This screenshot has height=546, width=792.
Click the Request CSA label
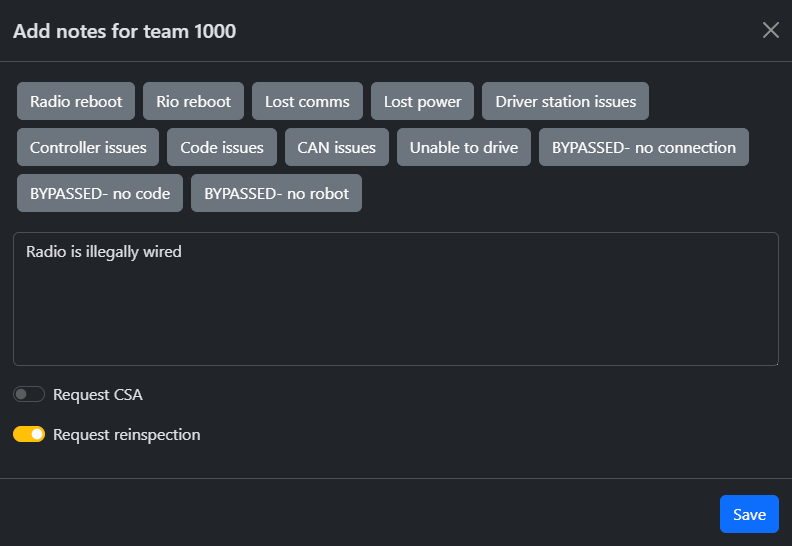pyautogui.click(x=98, y=394)
